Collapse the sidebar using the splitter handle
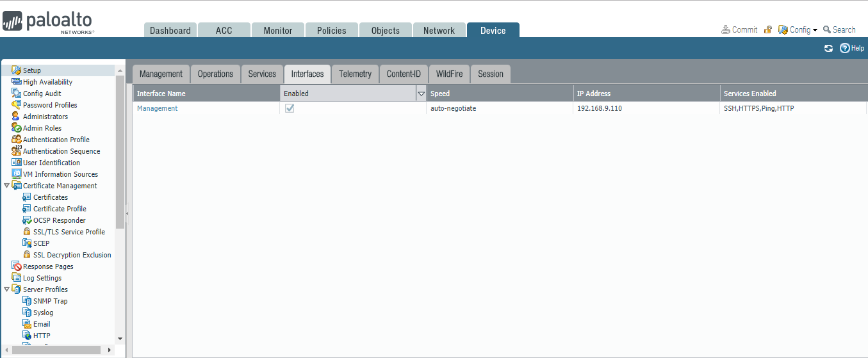The image size is (868, 358). point(127,213)
